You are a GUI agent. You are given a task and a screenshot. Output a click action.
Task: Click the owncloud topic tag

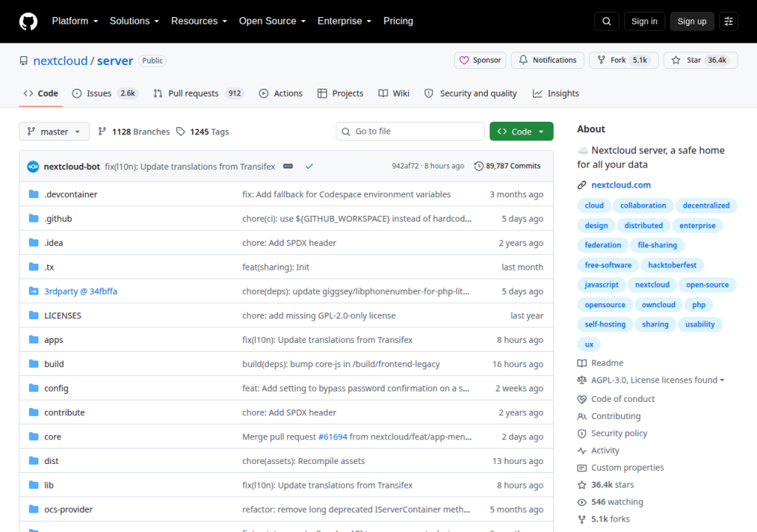(x=659, y=304)
